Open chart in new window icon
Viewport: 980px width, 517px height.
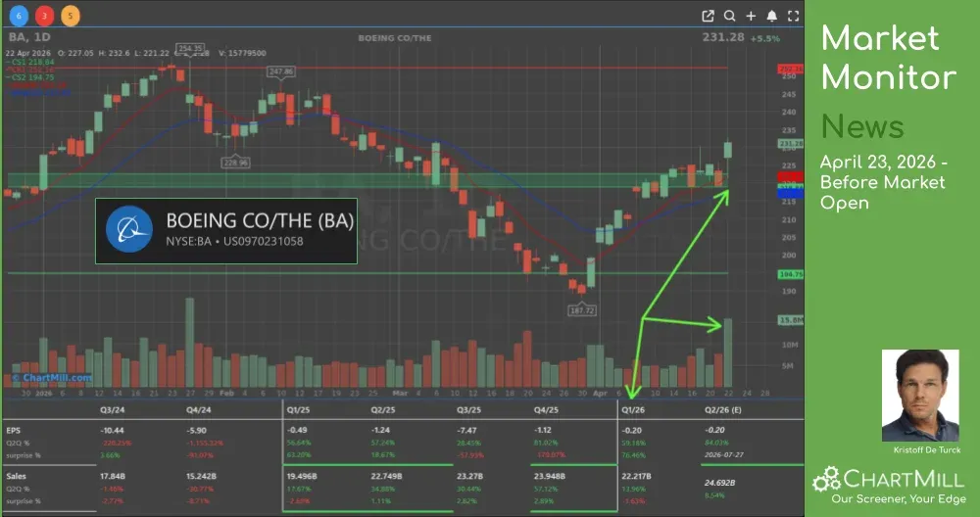coord(708,17)
